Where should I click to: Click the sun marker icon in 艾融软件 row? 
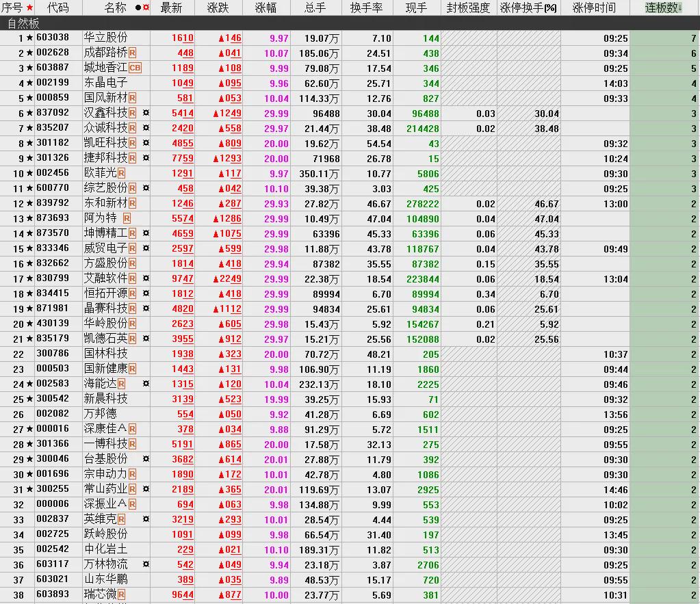click(146, 278)
